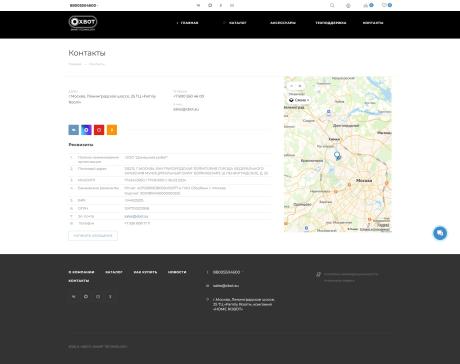This screenshot has width=460, height=364.
Task: Go to ГЛАВНАЯ in the header menu
Action: pyautogui.click(x=188, y=23)
